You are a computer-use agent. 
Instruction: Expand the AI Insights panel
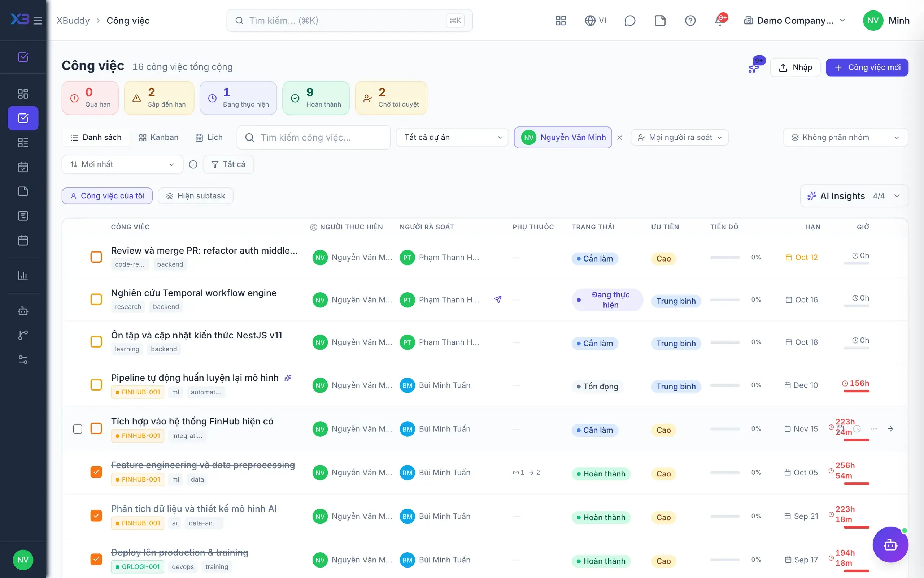pyautogui.click(x=854, y=196)
